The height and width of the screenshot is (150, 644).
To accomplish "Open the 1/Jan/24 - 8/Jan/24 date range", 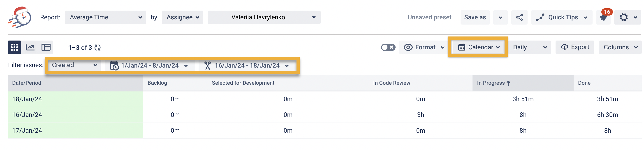I will pos(150,65).
